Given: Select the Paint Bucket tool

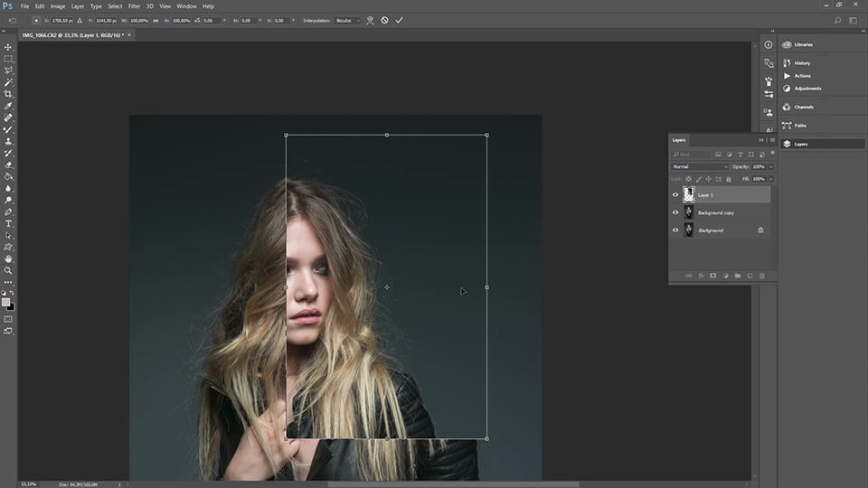Looking at the screenshot, I should (x=8, y=176).
